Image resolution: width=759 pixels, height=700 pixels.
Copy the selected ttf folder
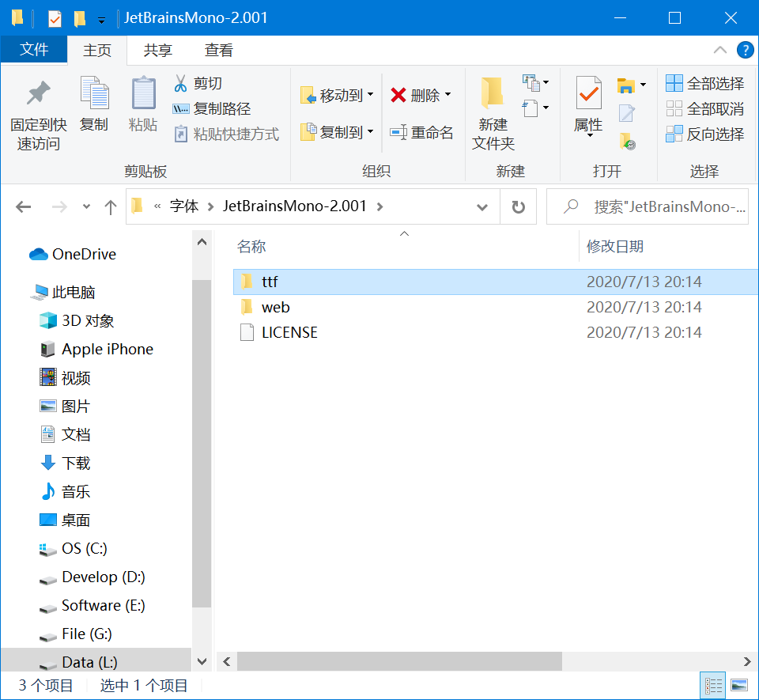pyautogui.click(x=94, y=103)
